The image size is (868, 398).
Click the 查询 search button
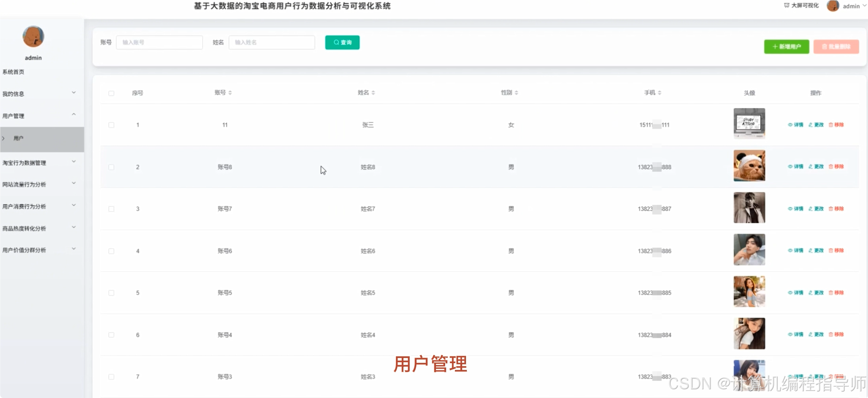342,42
